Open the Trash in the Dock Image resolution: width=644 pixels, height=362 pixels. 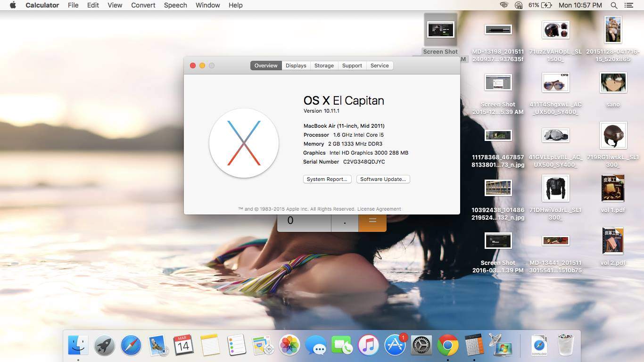565,346
